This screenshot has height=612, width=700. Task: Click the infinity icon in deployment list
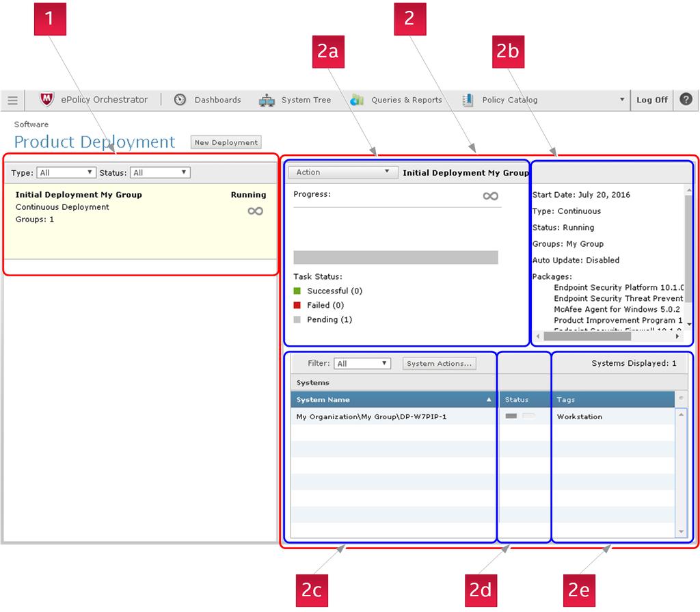pos(256,211)
